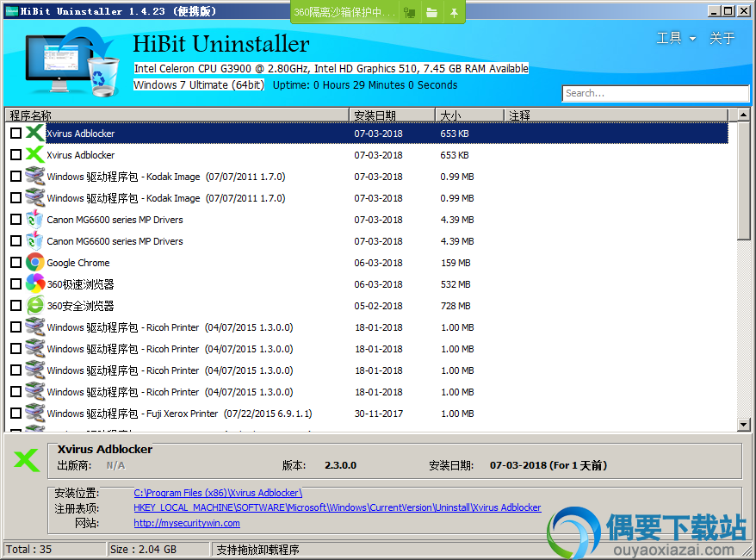Click the scrollbar up arrow

coord(743,115)
